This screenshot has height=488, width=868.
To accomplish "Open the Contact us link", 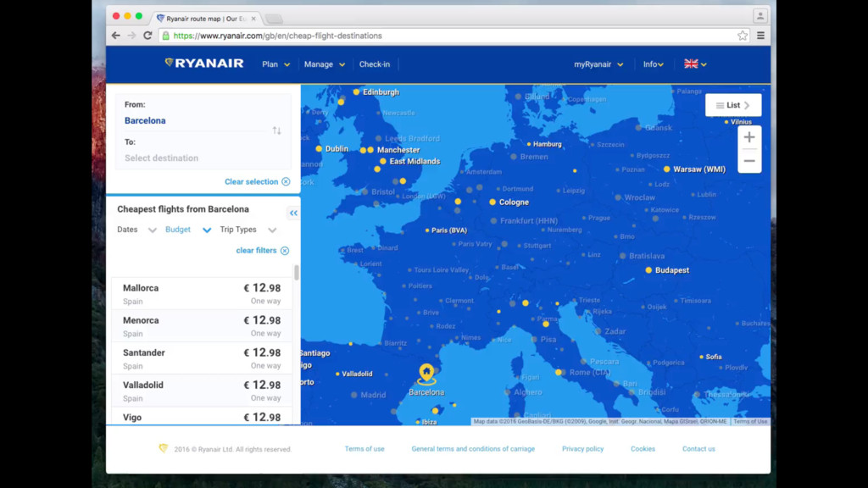I will click(x=698, y=449).
